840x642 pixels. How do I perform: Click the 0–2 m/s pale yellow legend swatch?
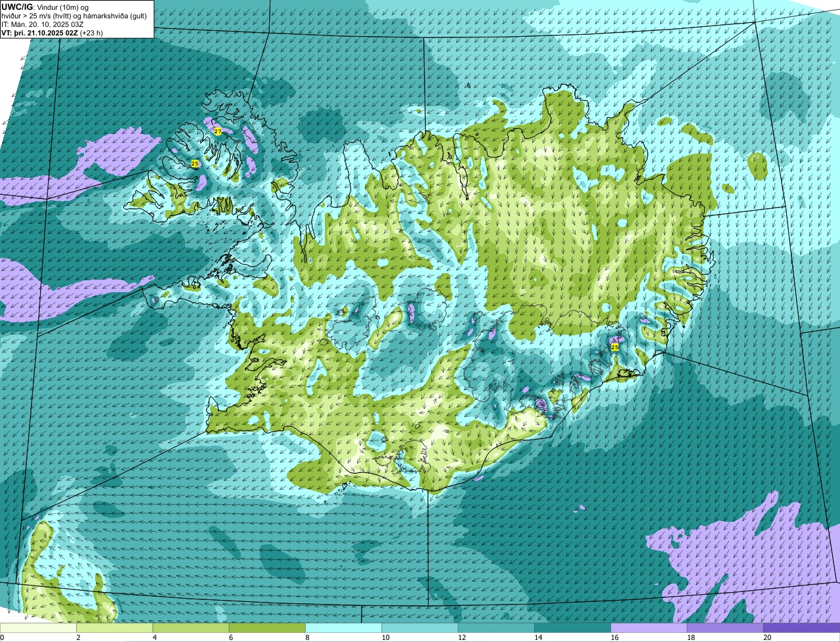point(38,628)
